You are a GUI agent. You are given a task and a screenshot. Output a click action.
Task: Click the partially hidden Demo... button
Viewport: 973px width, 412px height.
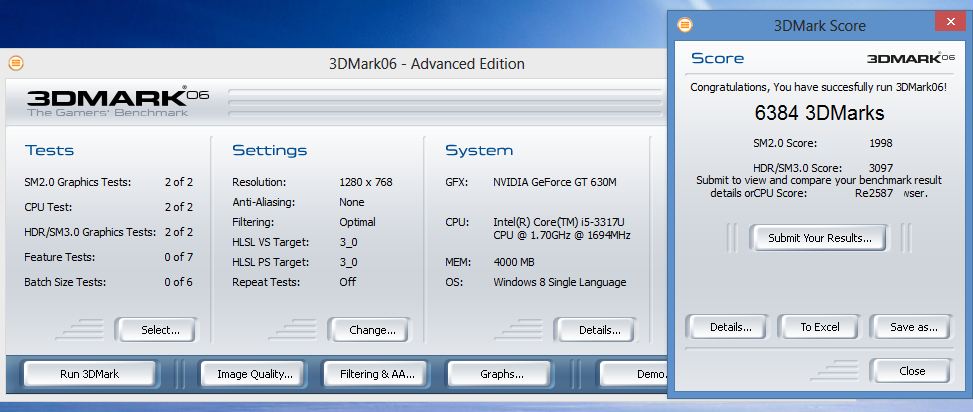pos(634,374)
